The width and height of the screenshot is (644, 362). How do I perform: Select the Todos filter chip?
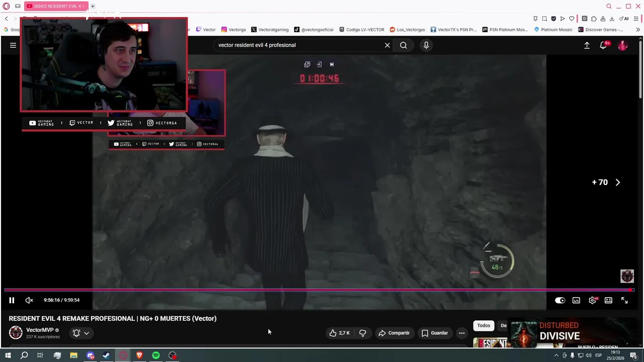point(484,326)
